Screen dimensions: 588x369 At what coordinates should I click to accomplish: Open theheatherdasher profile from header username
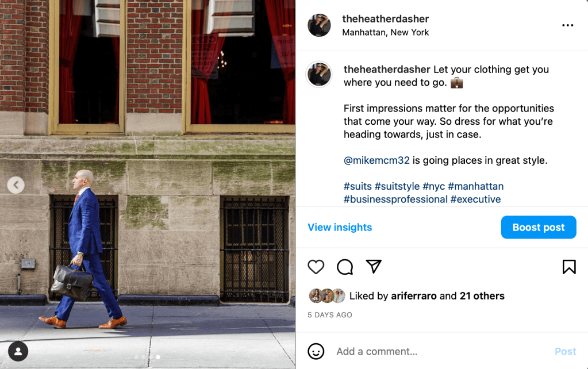pos(386,19)
